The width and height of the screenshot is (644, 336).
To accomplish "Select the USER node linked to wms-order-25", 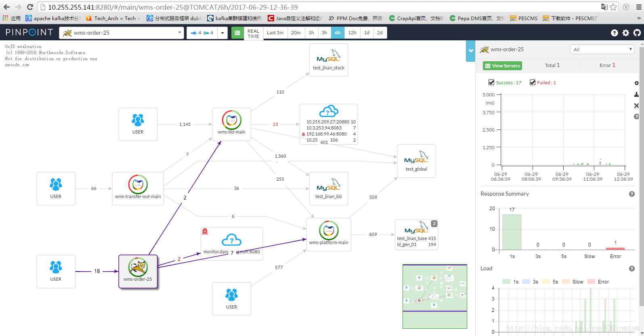I will pos(56,271).
